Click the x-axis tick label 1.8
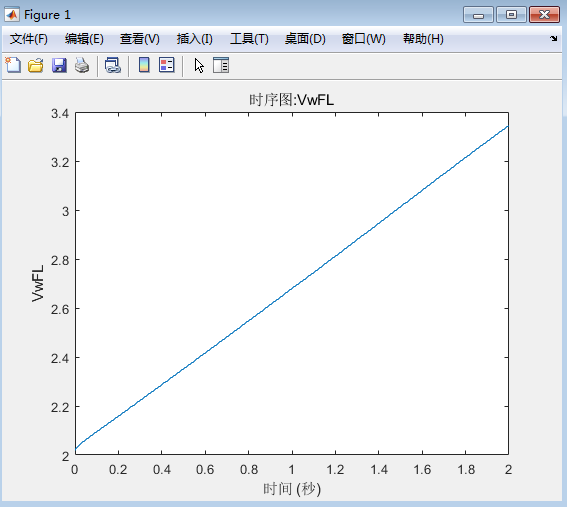The height and width of the screenshot is (507, 567). pyautogui.click(x=466, y=469)
